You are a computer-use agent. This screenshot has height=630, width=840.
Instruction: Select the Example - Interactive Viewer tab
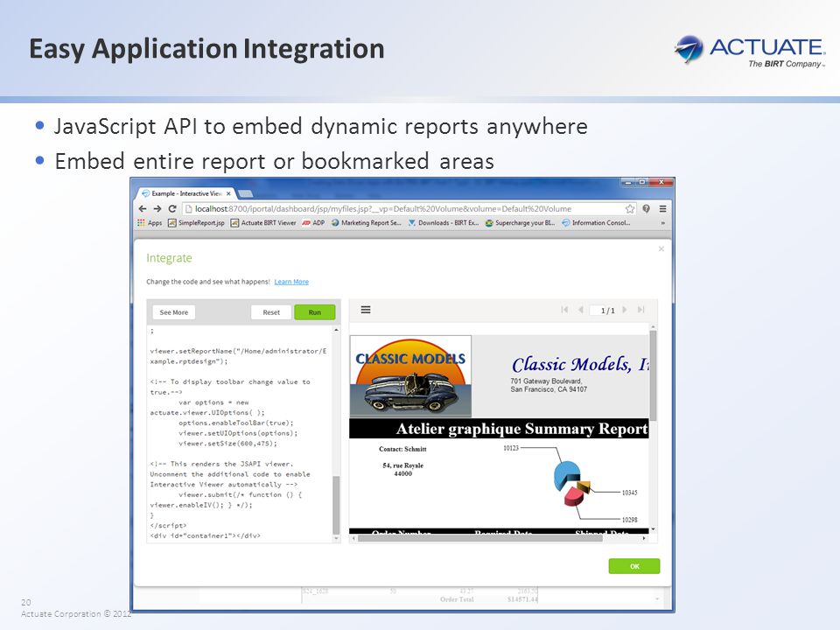point(185,193)
